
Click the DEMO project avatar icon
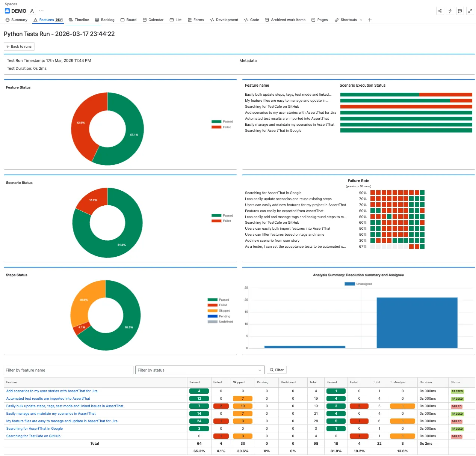click(x=7, y=11)
